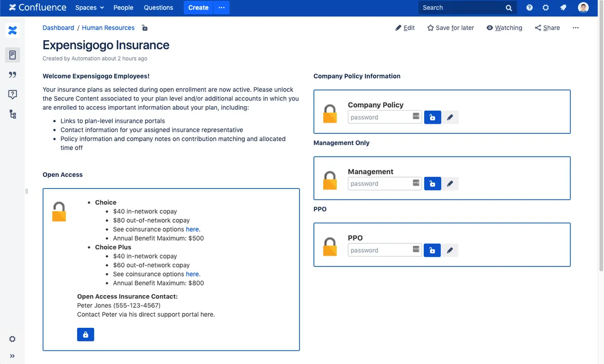This screenshot has width=604, height=364.
Task: Click password manager icon in Management field
Action: [416, 183]
